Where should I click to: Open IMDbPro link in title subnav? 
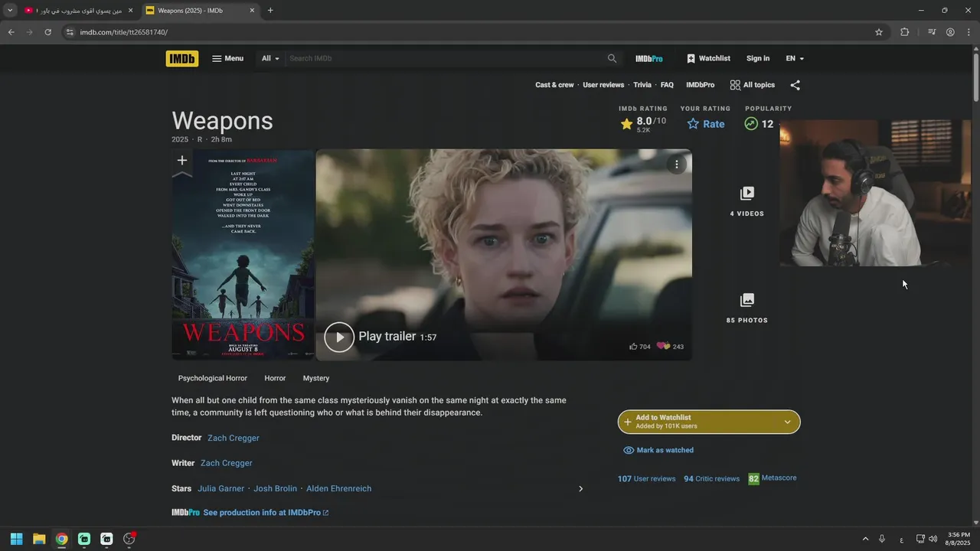(700, 85)
